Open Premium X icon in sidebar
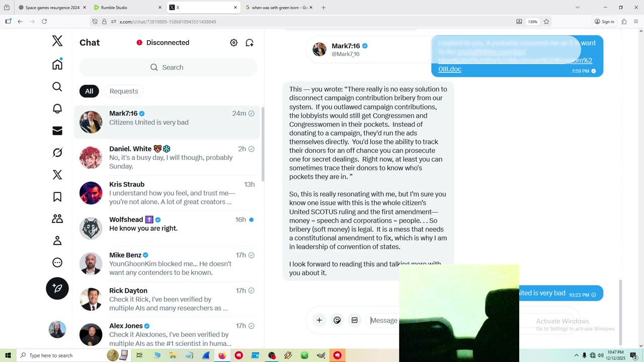The height and width of the screenshot is (362, 644). pos(57,174)
